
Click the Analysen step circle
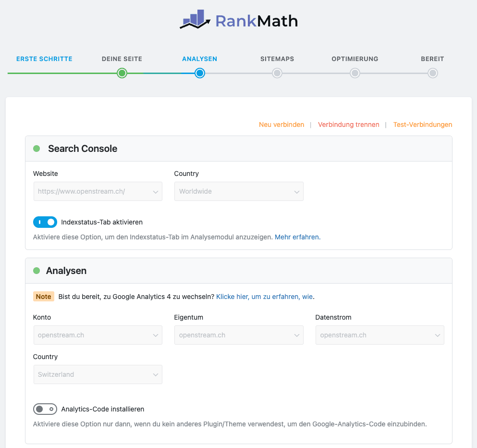tap(200, 73)
